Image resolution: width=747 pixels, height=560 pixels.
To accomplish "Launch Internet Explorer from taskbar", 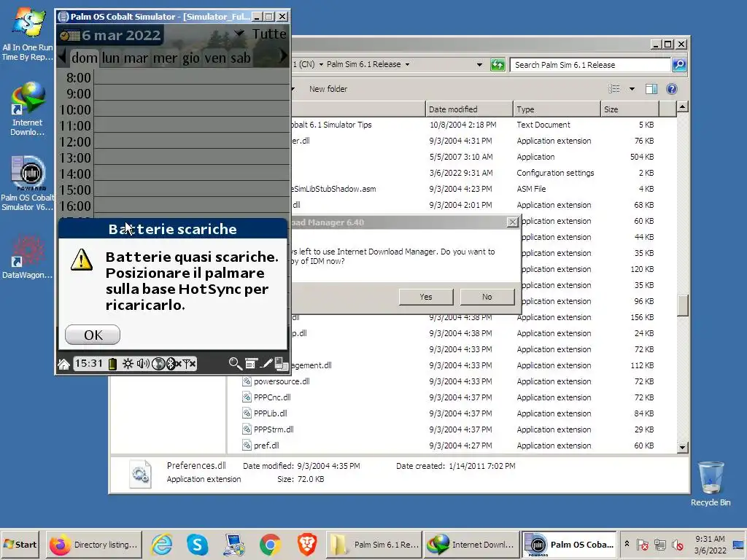I will pyautogui.click(x=161, y=544).
